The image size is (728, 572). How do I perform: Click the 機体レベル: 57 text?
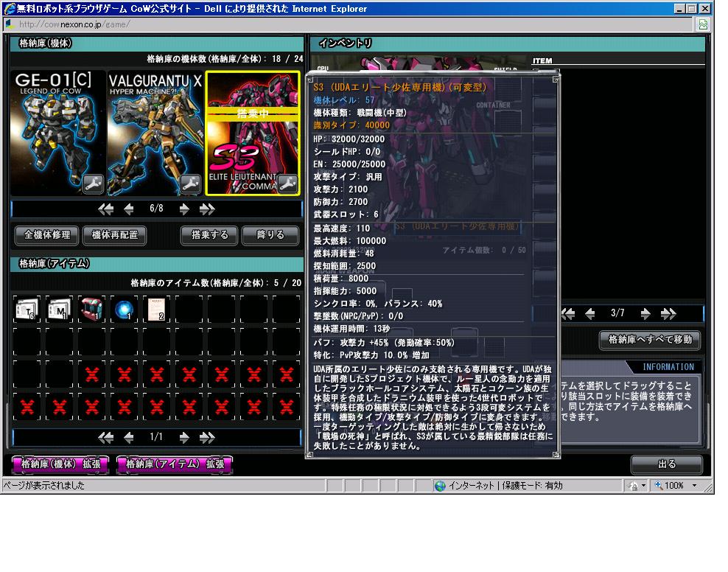(x=344, y=100)
